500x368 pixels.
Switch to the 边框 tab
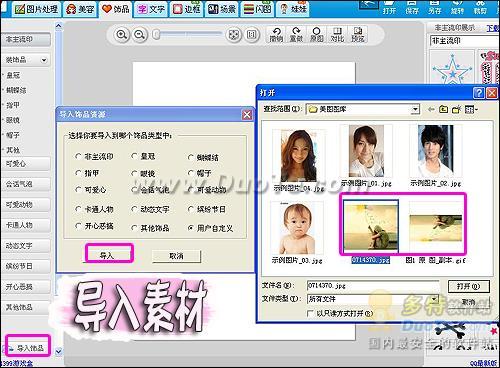pyautogui.click(x=187, y=9)
